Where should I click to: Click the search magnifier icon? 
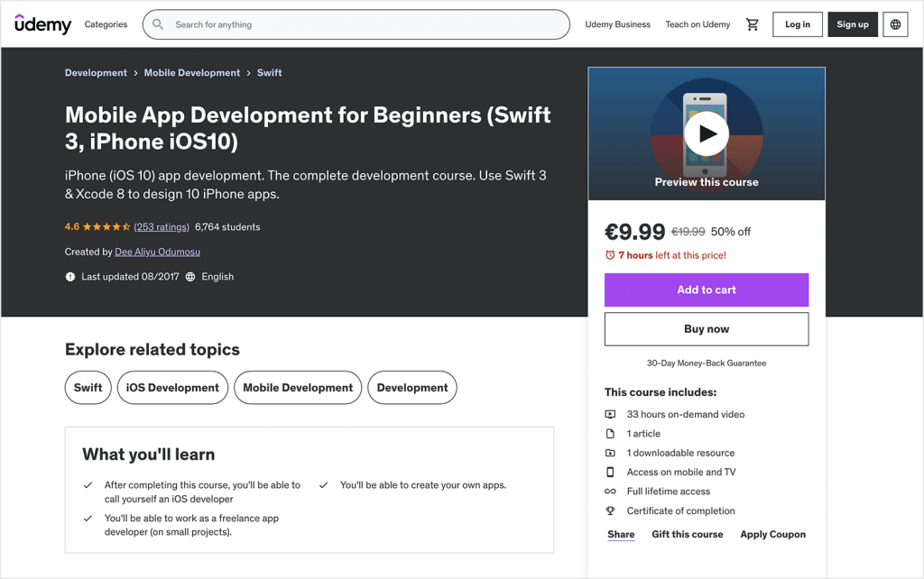click(x=158, y=24)
